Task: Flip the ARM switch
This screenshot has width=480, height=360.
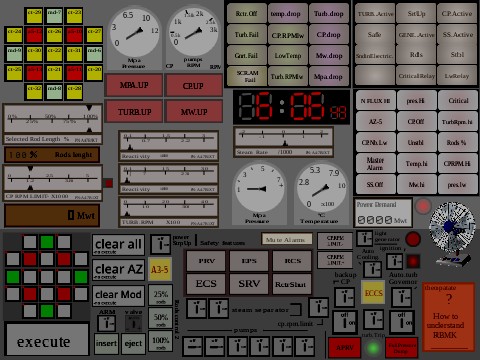Action: coord(107,323)
